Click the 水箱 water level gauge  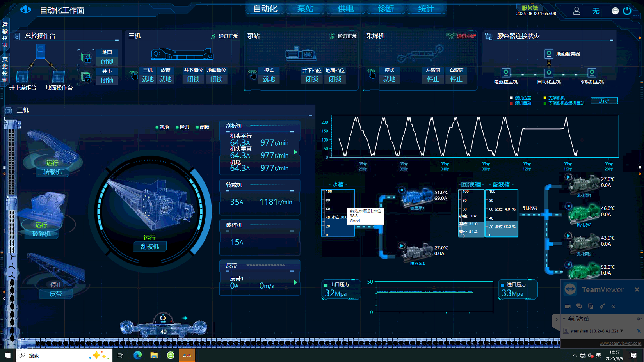(x=338, y=213)
